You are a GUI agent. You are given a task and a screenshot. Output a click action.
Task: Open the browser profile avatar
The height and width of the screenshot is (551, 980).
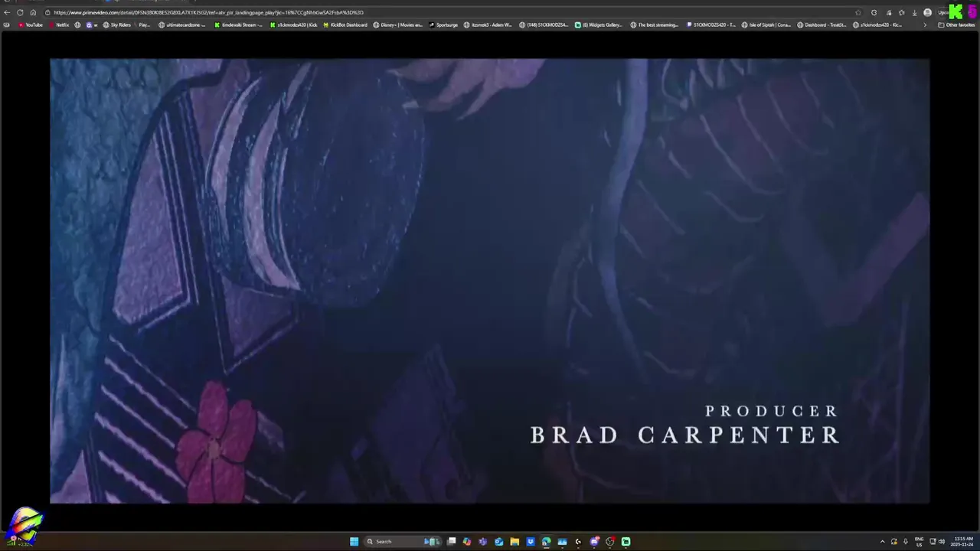coord(927,12)
